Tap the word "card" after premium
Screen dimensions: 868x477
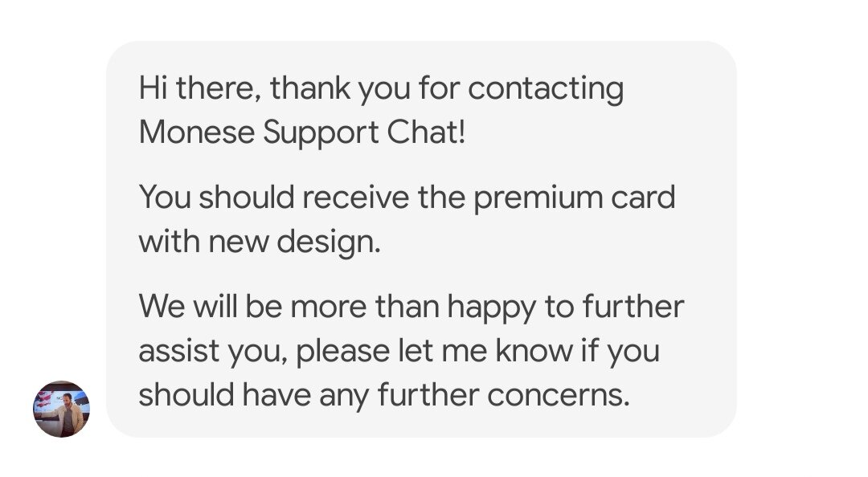tap(643, 198)
